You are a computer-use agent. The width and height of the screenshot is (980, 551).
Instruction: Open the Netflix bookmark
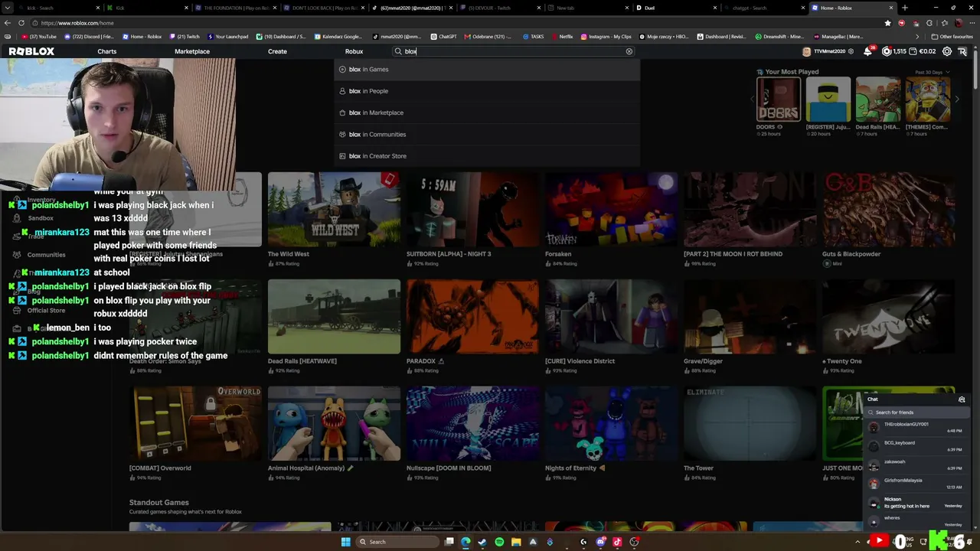click(x=562, y=37)
